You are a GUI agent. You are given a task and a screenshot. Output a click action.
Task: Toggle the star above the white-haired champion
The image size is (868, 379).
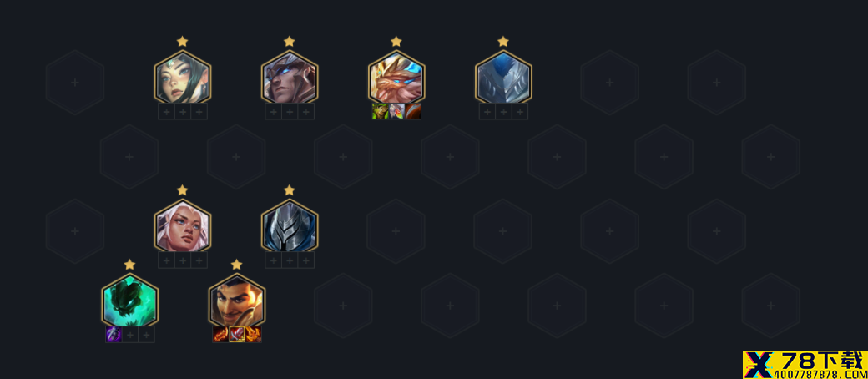pos(182,190)
